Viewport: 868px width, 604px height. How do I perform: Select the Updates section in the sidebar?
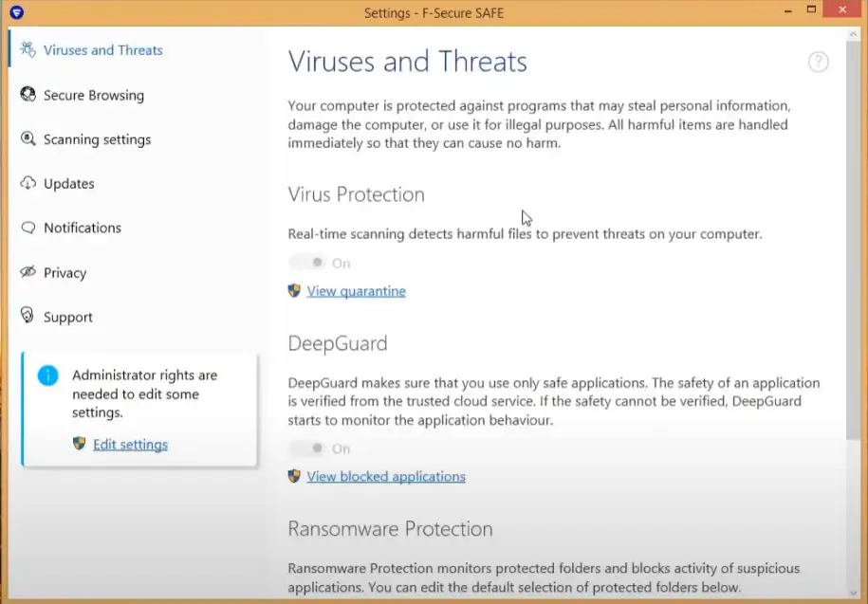point(69,183)
